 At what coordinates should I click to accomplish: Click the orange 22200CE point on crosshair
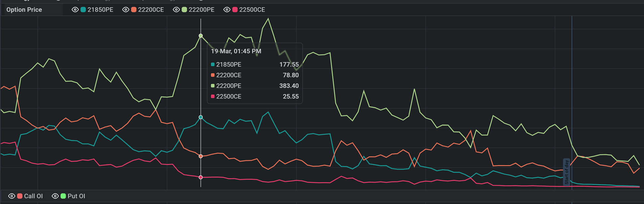201,156
